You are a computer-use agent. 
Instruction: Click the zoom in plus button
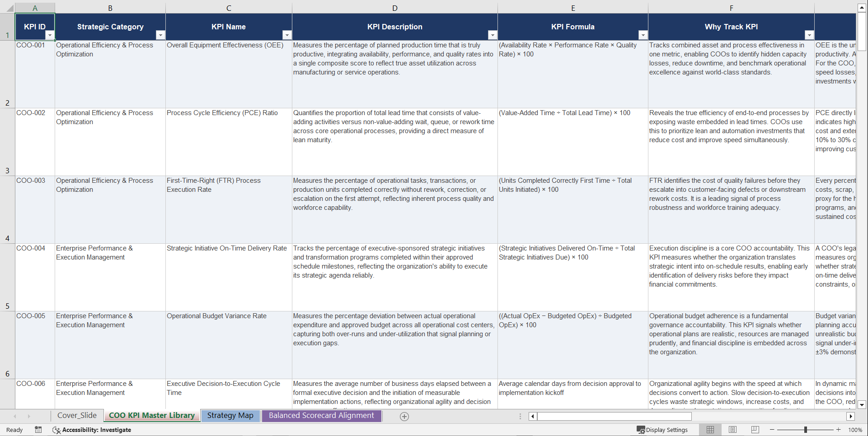pos(839,430)
